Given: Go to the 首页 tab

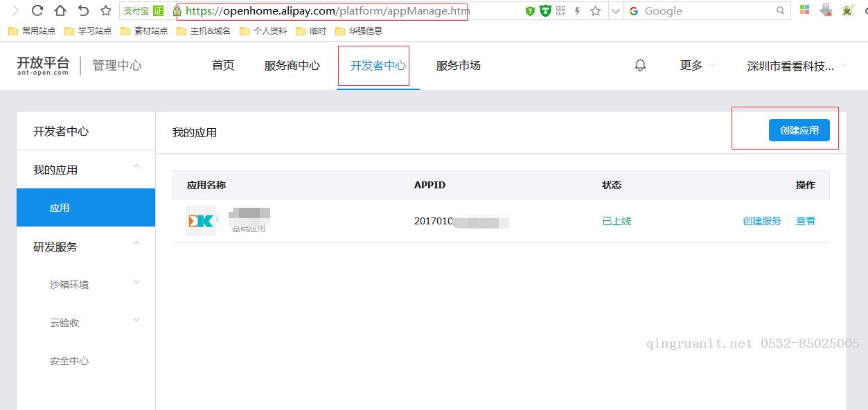Looking at the screenshot, I should (223, 65).
